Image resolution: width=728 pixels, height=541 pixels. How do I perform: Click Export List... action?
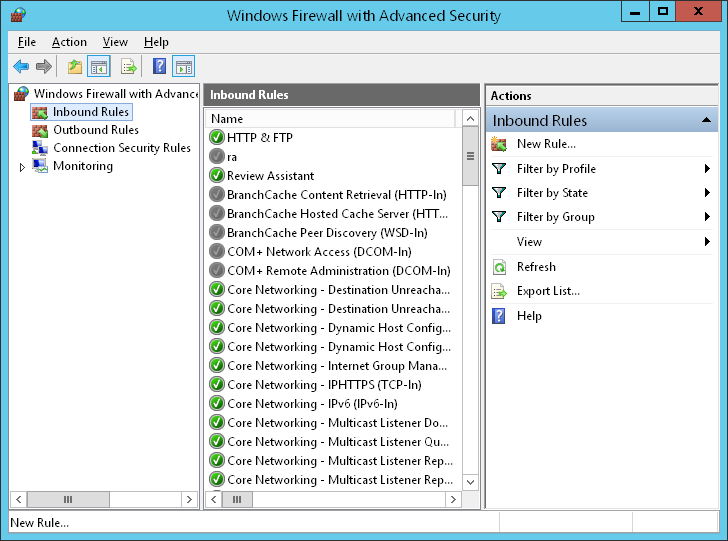click(x=548, y=291)
